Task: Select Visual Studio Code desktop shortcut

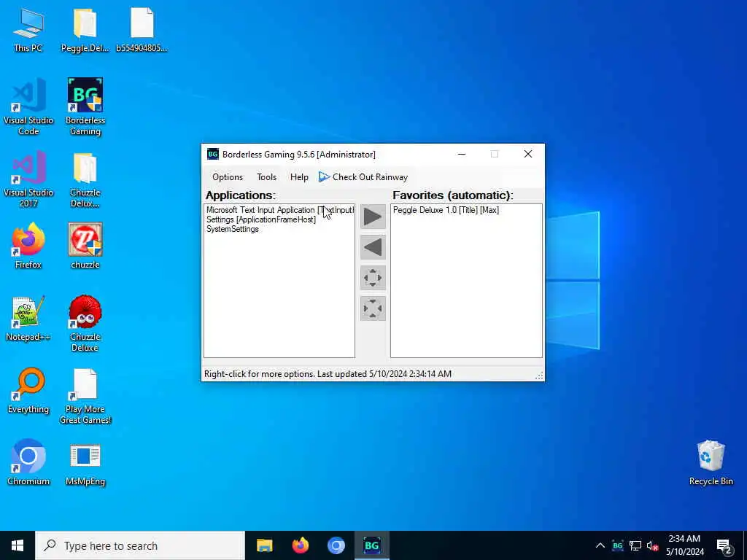Action: pyautogui.click(x=28, y=106)
